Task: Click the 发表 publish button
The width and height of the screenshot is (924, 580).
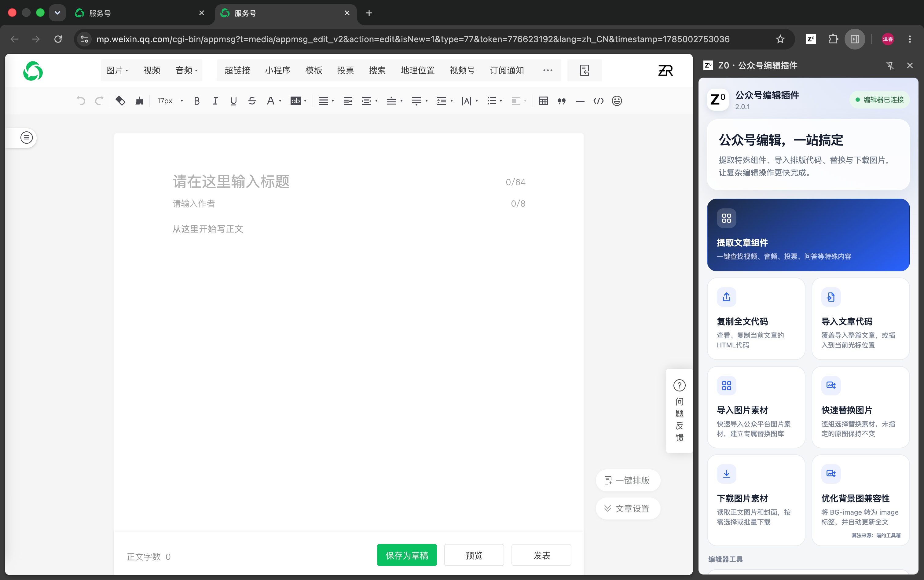Action: coord(541,555)
